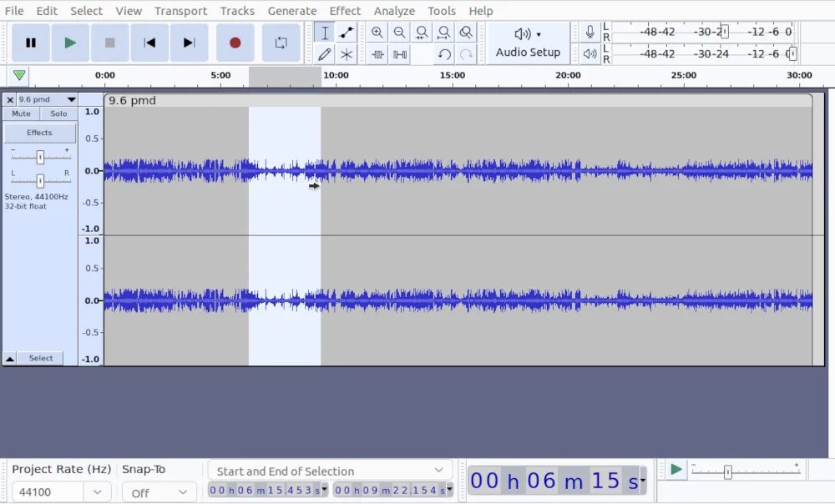Open the Analyze menu
Screen dimensions: 835x504
click(394, 11)
